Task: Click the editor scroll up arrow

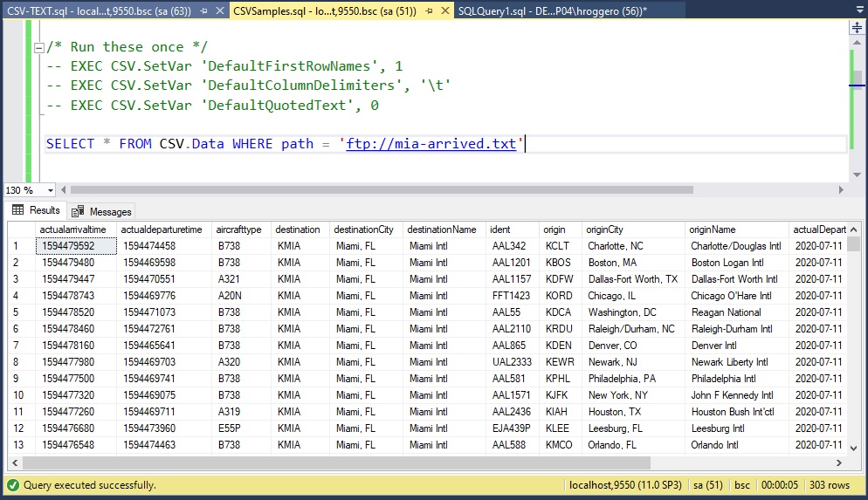Action: [x=857, y=43]
